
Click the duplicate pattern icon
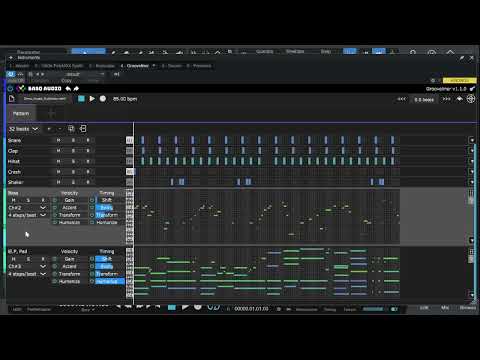[71, 129]
